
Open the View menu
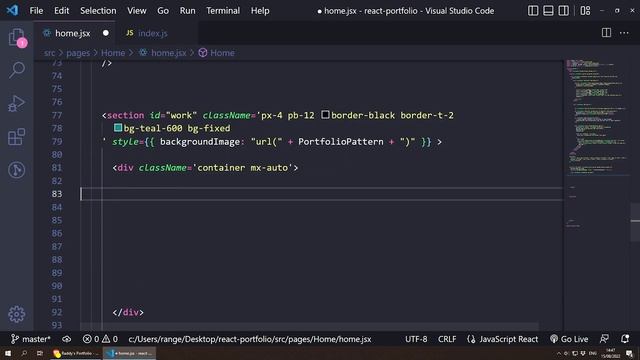click(137, 11)
